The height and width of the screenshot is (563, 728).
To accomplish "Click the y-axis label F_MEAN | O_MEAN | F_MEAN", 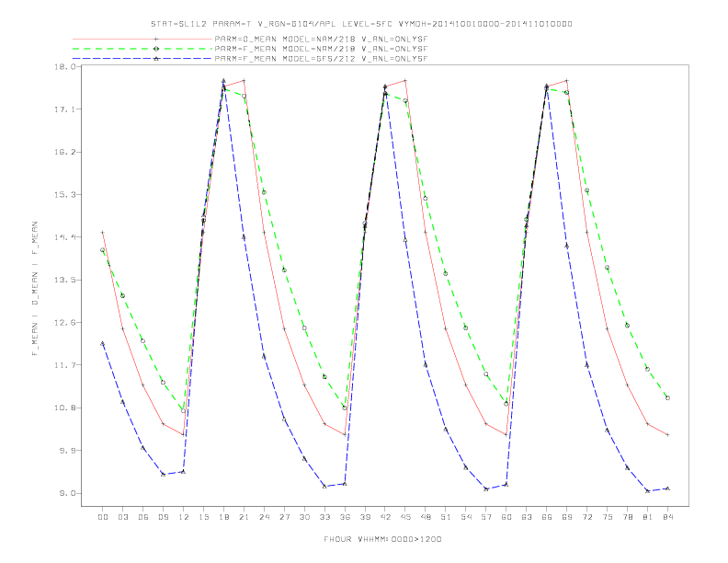I will [x=35, y=289].
